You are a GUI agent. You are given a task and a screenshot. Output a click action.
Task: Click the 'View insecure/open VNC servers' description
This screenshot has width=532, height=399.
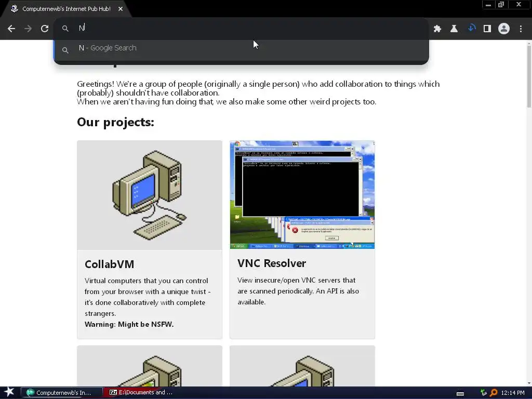[x=298, y=291]
